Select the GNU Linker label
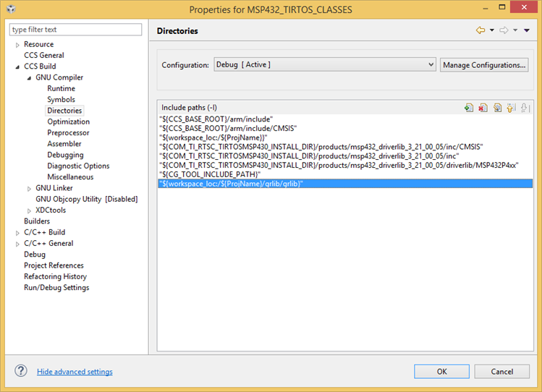542x392 pixels. pyautogui.click(x=54, y=188)
